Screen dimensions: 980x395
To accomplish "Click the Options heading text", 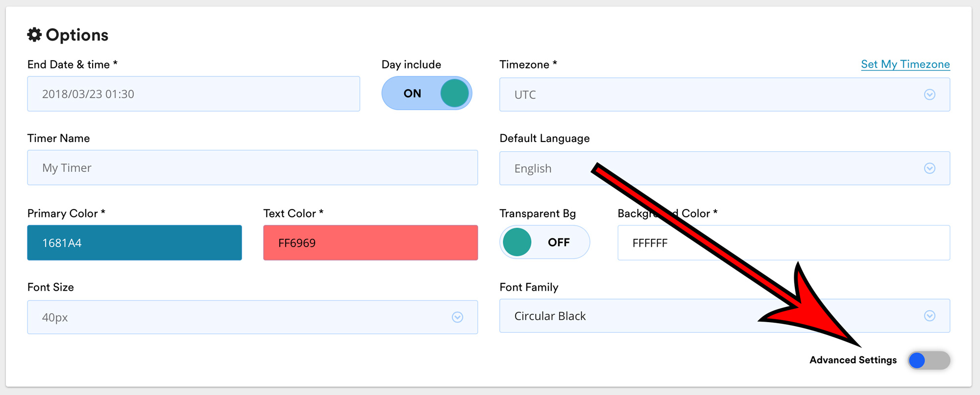I will tap(77, 35).
